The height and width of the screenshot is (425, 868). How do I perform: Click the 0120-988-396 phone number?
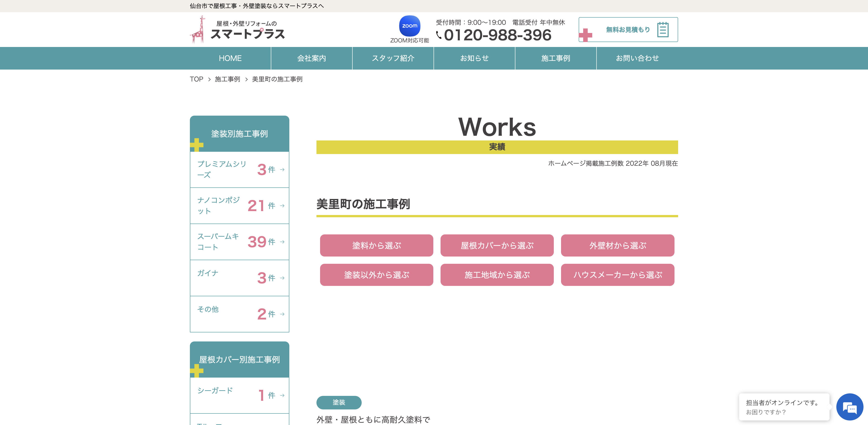point(498,35)
